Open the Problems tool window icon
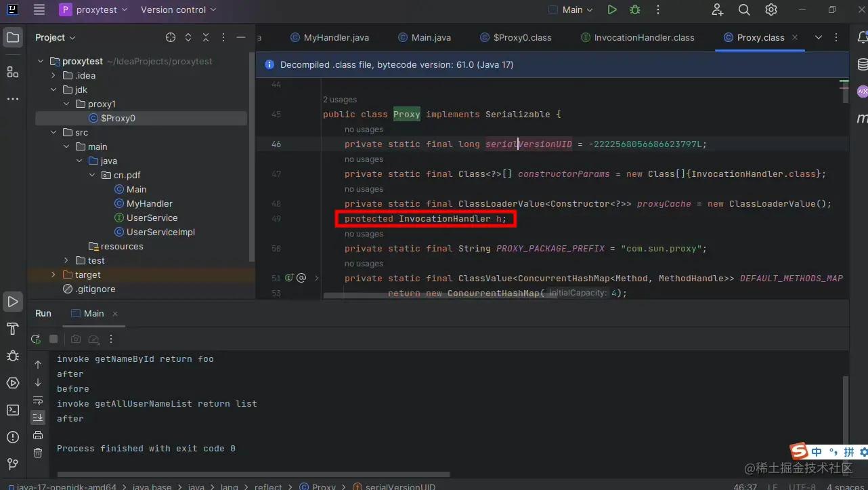This screenshot has width=868, height=490. pos(12,436)
